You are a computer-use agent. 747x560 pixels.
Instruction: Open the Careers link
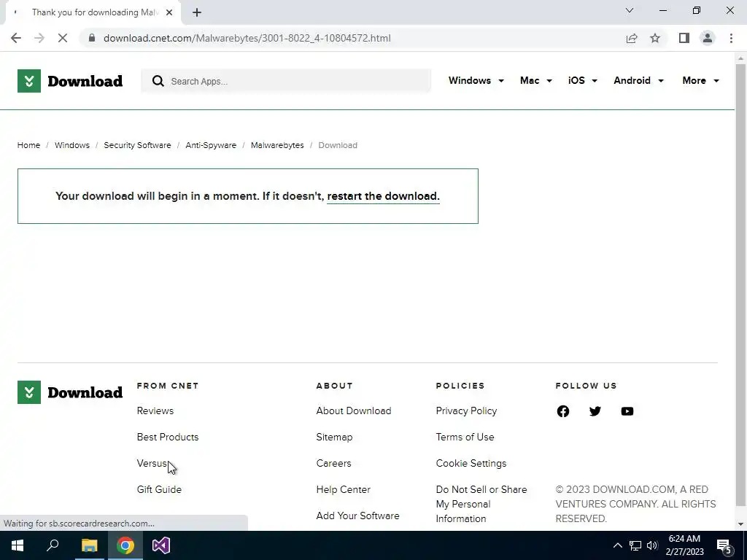pos(333,463)
